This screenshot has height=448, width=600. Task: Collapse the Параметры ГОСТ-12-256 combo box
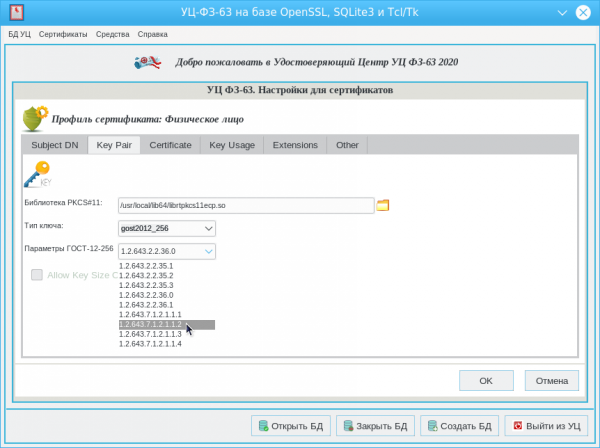click(208, 251)
